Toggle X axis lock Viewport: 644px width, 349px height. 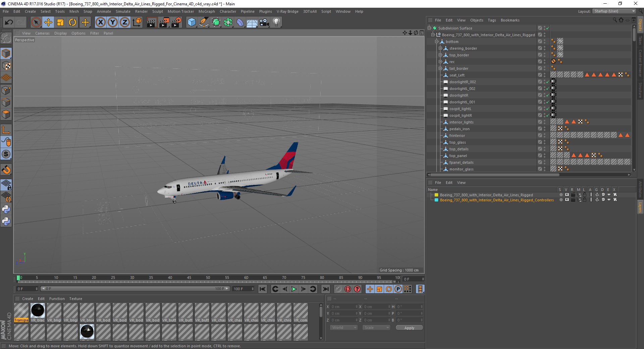[100, 22]
